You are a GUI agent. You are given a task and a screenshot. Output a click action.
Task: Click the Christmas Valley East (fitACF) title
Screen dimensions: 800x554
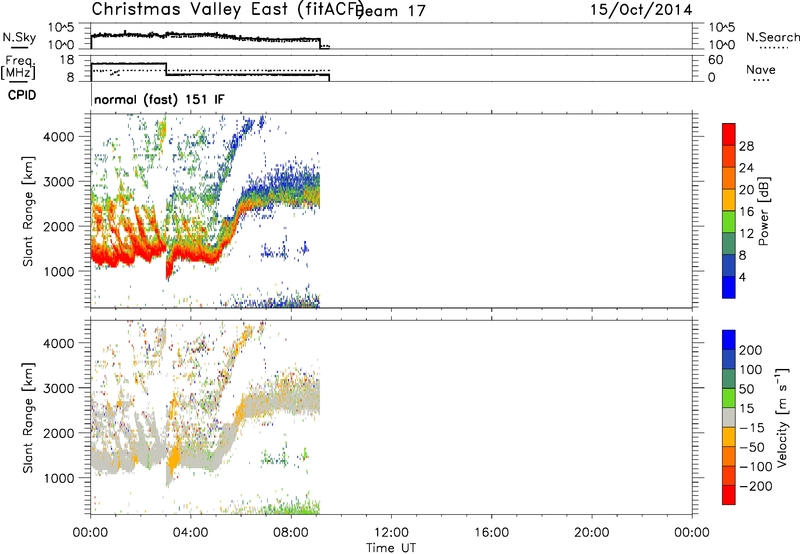click(x=228, y=10)
